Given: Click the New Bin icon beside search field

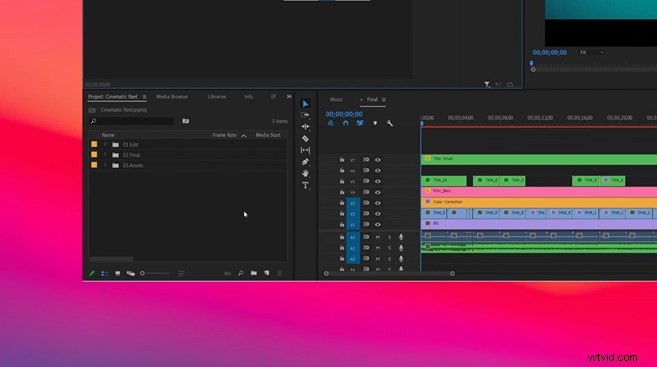Looking at the screenshot, I should 186,121.
